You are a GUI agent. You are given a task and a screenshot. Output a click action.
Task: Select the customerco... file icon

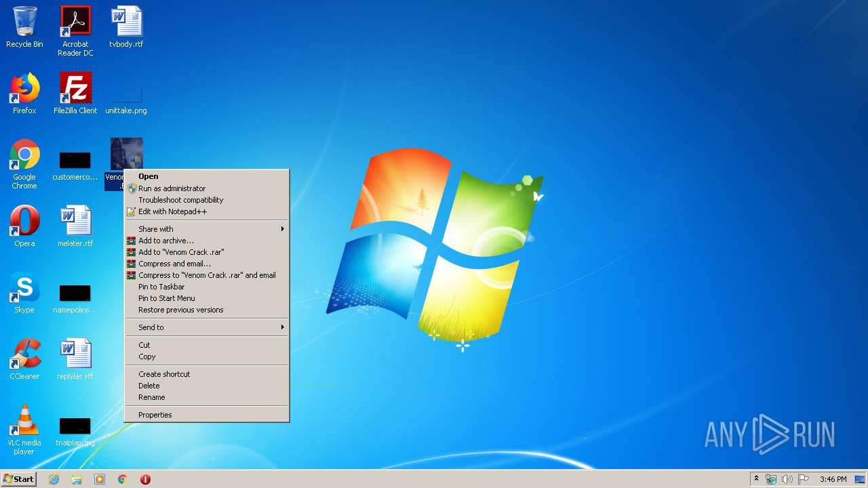75,166
